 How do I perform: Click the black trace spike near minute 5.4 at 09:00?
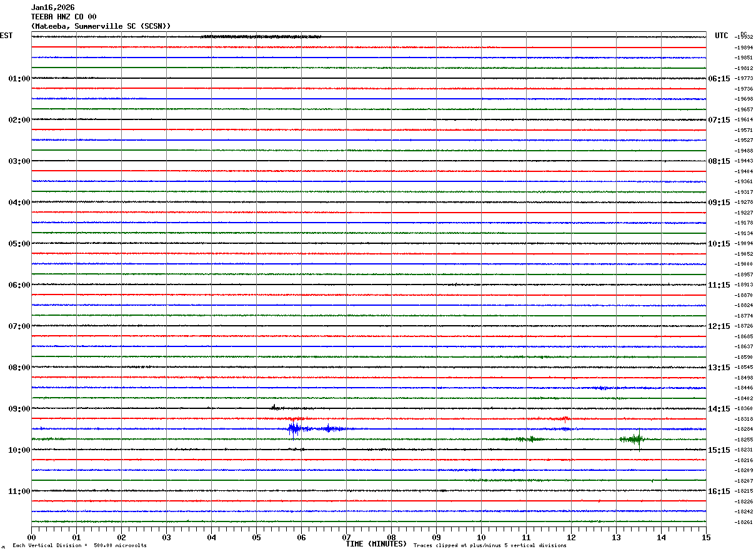pos(274,408)
